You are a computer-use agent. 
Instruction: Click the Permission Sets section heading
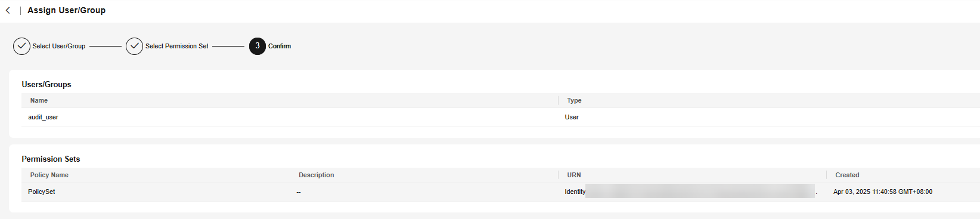(x=51, y=159)
